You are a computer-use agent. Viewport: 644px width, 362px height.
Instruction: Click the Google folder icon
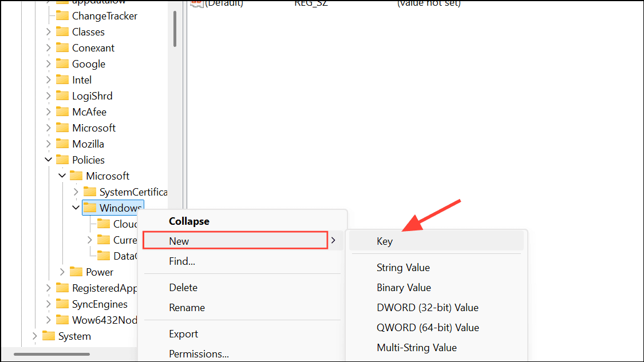coord(62,64)
